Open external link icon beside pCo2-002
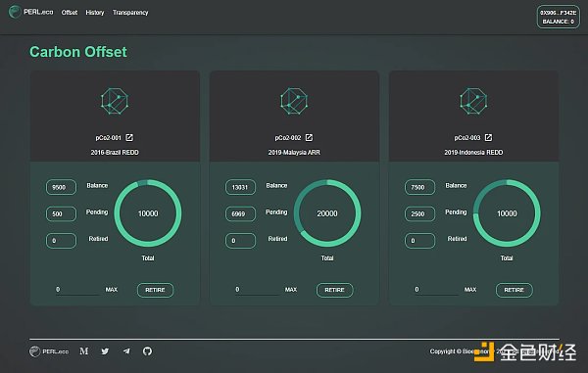 click(309, 138)
